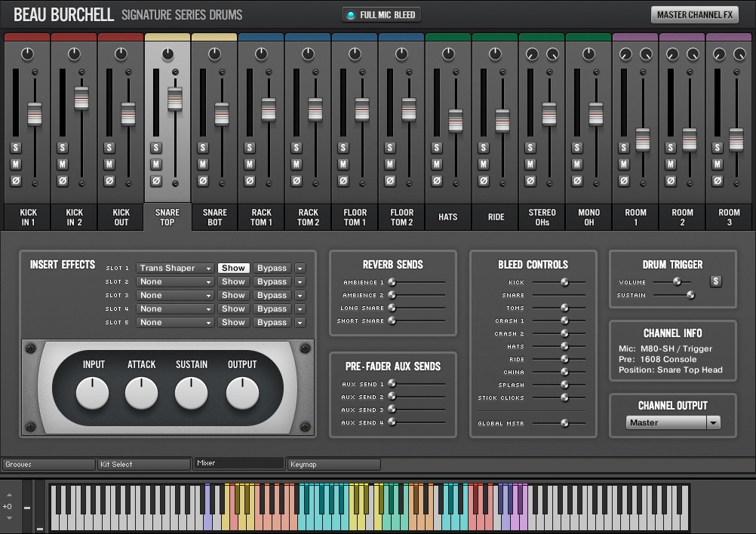The image size is (756, 534).
Task: Mute the Snare Top channel
Action: [x=156, y=164]
